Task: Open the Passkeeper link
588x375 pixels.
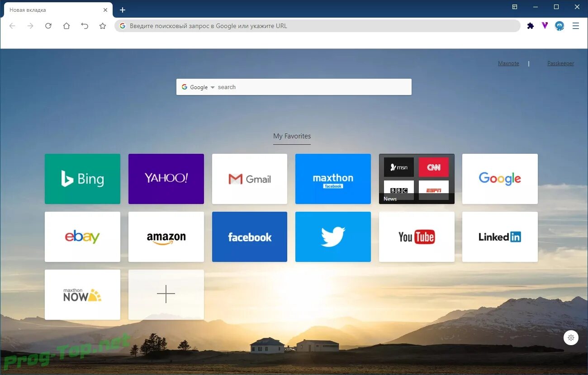Action: [560, 63]
